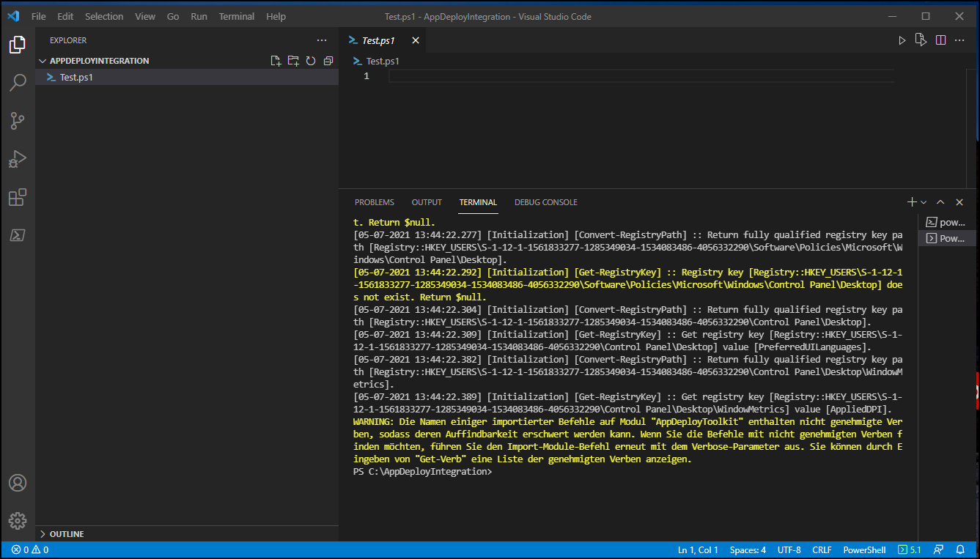This screenshot has width=980, height=559.
Task: Open the PowerShell command explorer icon
Action: pyautogui.click(x=18, y=235)
